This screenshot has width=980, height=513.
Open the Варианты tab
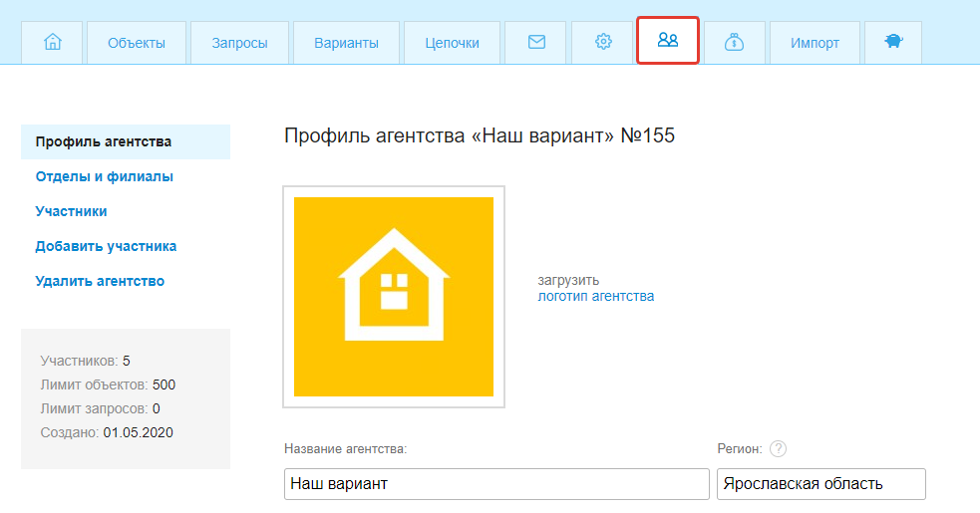pyautogui.click(x=346, y=43)
